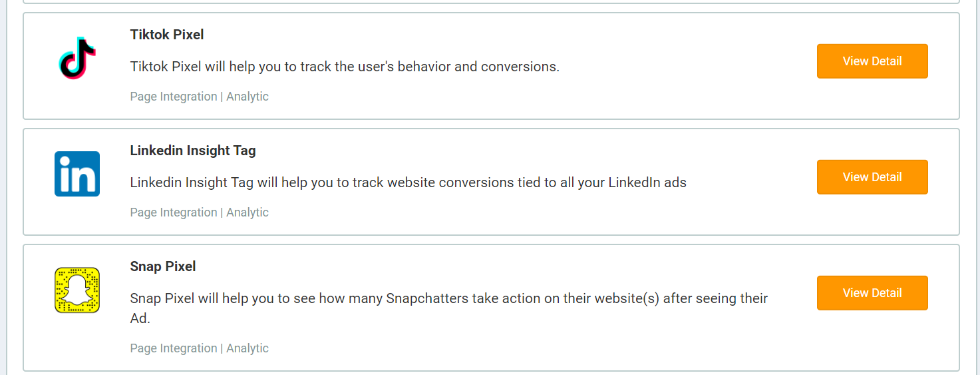Image resolution: width=980 pixels, height=375 pixels.
Task: Select Page Integration label under Tiktok Pixel
Action: click(174, 97)
